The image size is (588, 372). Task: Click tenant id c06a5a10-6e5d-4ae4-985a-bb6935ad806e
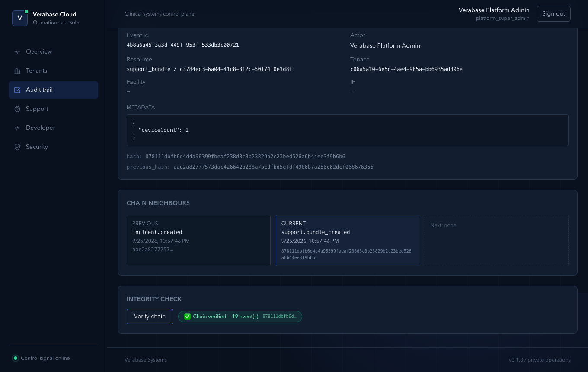[x=406, y=69]
